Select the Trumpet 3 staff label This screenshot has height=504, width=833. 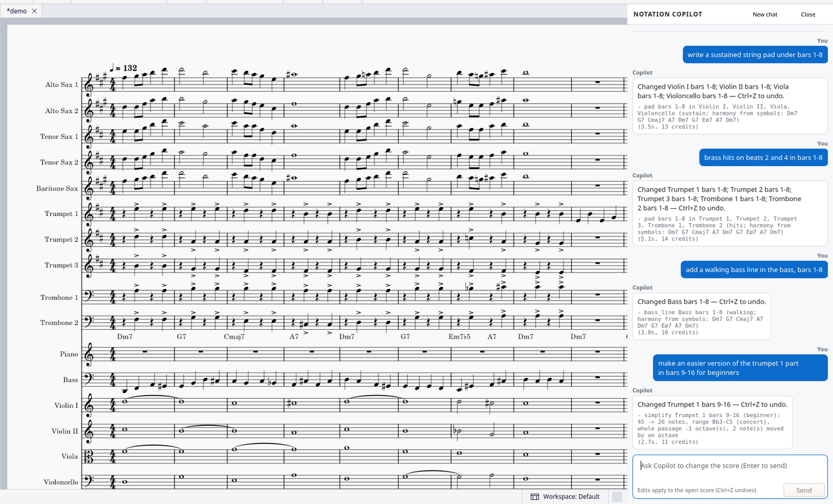(61, 265)
